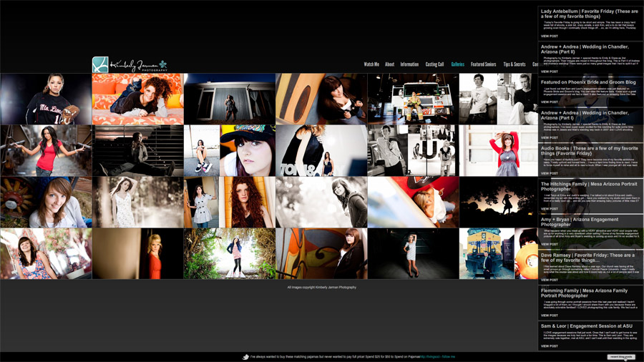Go to the About page
Viewport: 644px width, 362px height.
point(390,64)
